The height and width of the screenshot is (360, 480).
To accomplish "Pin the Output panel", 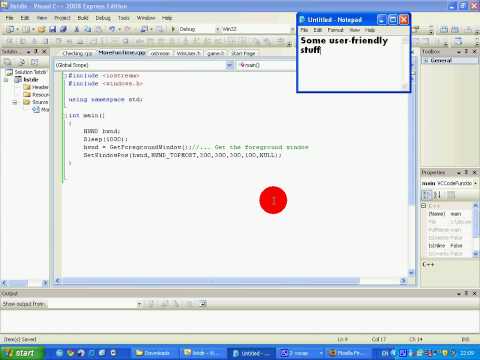I will (x=466, y=293).
